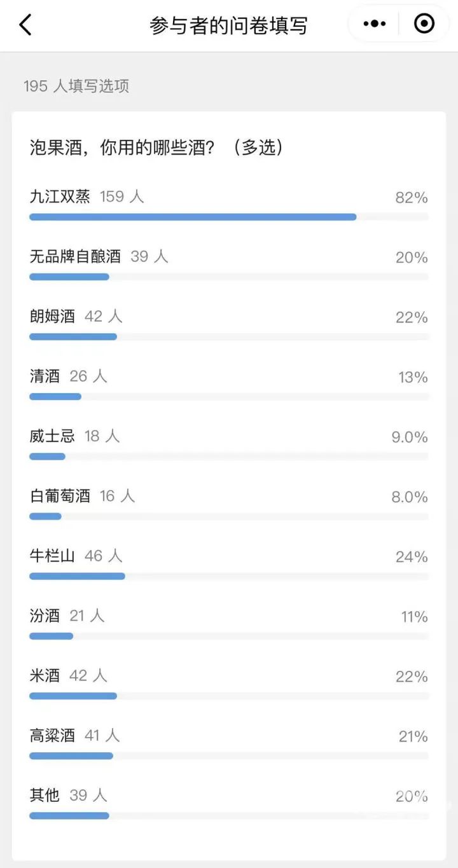Tap the 无品牌自酿酒 option label

(75, 256)
